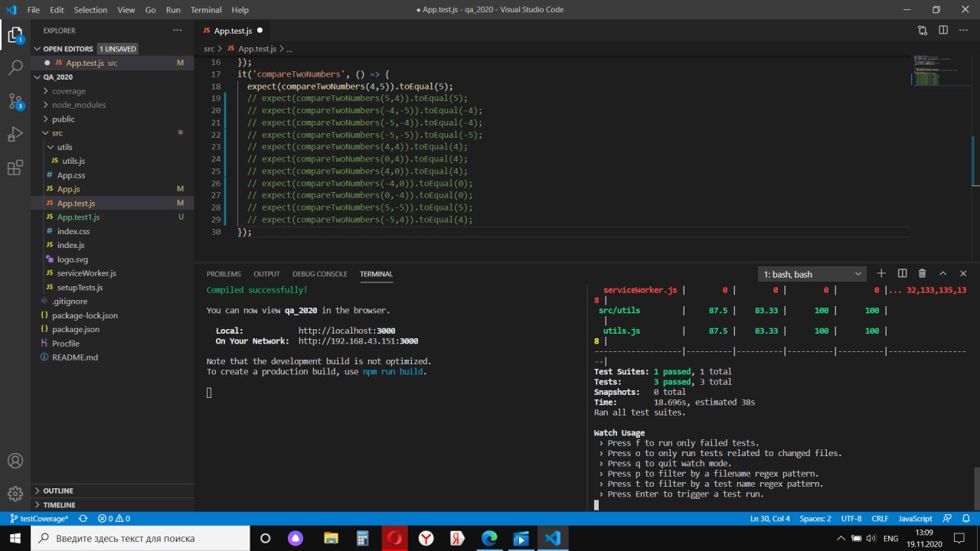Viewport: 980px width, 551px height.
Task: Expand the node_modules folder
Action: tap(112, 105)
